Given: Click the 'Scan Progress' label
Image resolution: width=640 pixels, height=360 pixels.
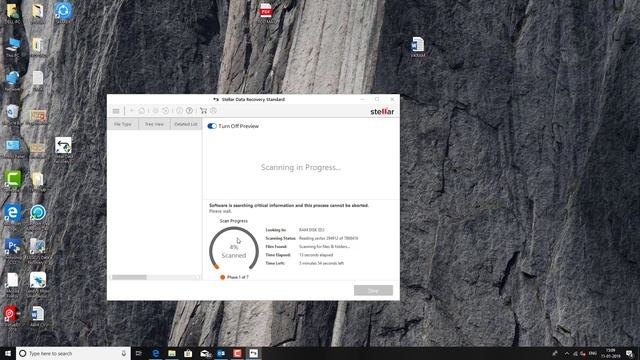Looking at the screenshot, I should coord(233,221).
